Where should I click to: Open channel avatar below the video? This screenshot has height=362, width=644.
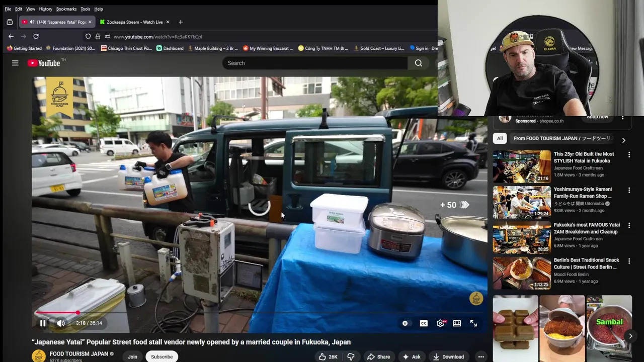click(39, 355)
